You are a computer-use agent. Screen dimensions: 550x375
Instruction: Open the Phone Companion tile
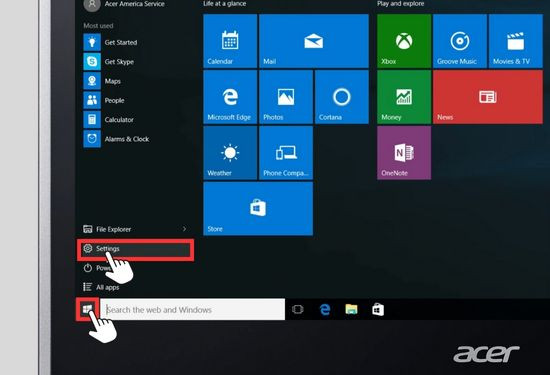tap(286, 153)
